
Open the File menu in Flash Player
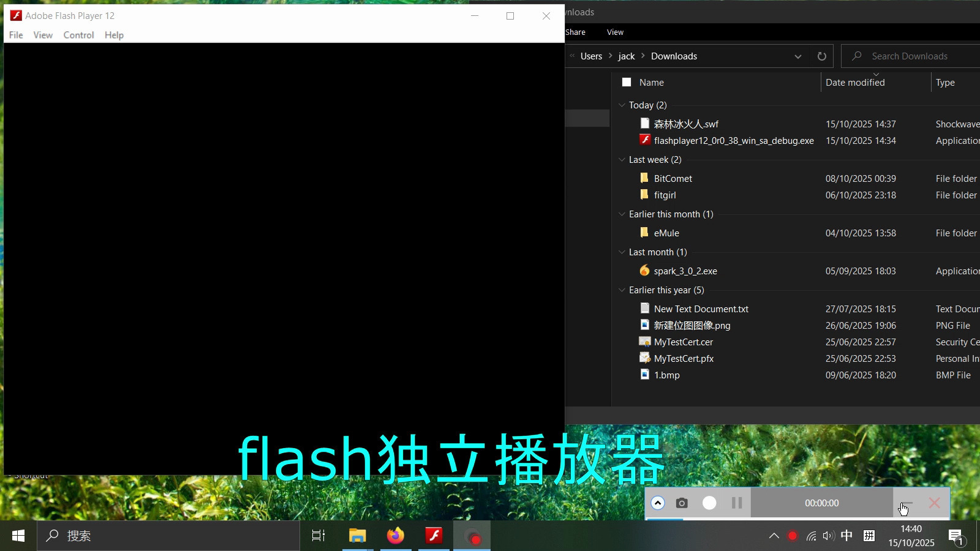coord(16,35)
